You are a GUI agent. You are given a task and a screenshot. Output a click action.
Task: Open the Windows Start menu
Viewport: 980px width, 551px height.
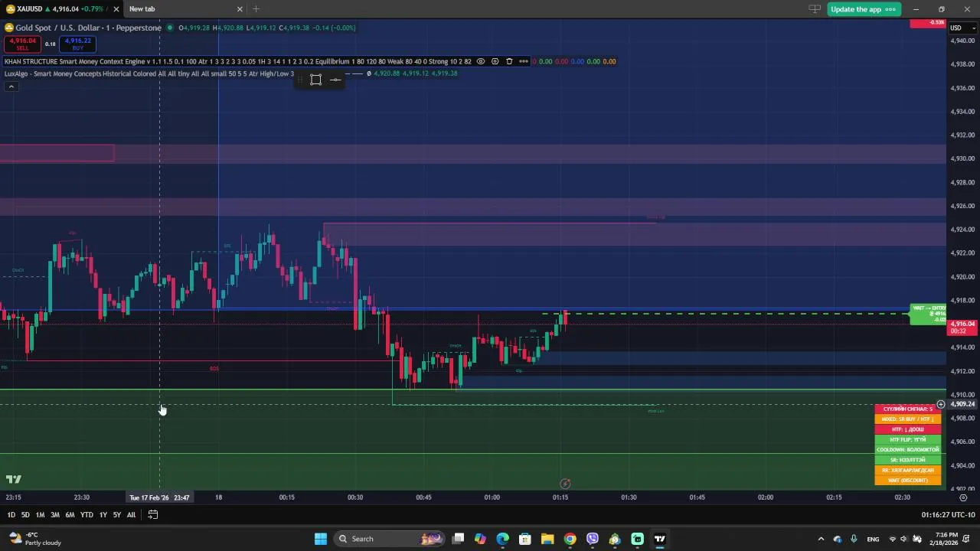click(x=320, y=539)
